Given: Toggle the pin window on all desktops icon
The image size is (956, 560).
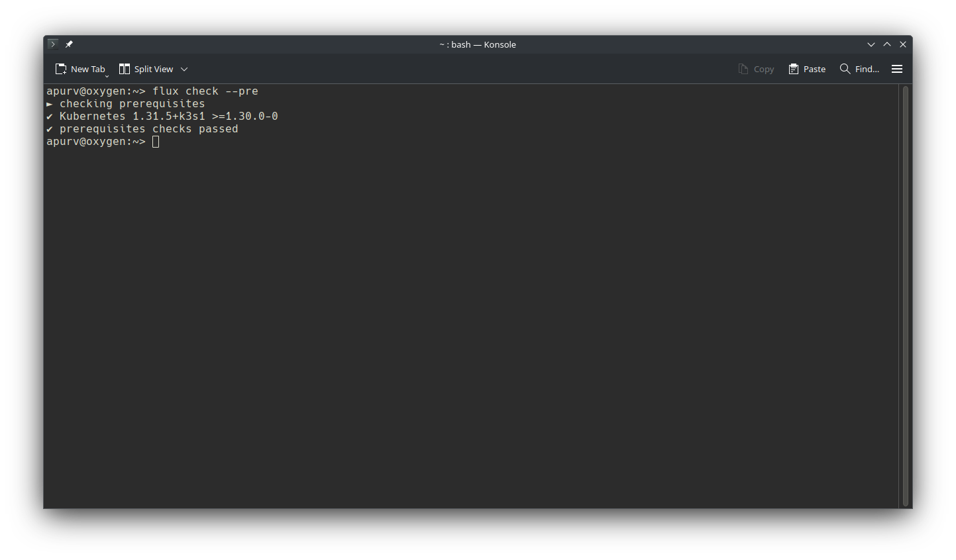Looking at the screenshot, I should [69, 44].
